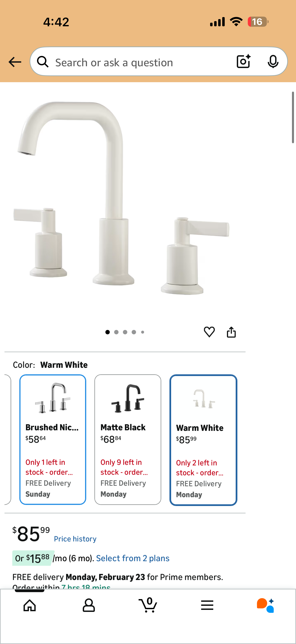Jump to fourth product image dot

(134, 332)
